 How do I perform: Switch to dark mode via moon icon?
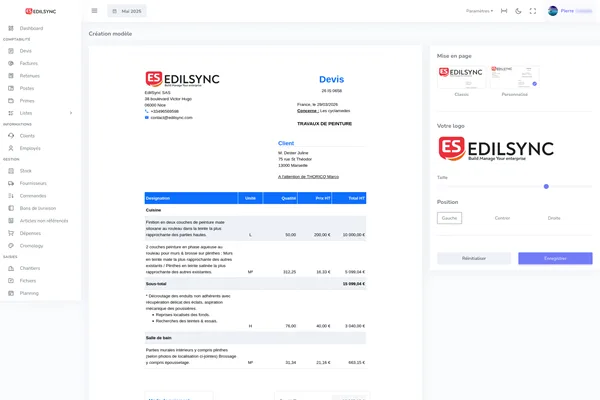tap(518, 11)
